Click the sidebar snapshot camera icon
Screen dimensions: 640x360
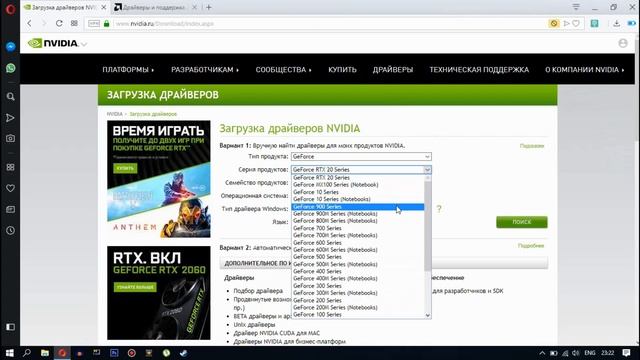click(11, 138)
